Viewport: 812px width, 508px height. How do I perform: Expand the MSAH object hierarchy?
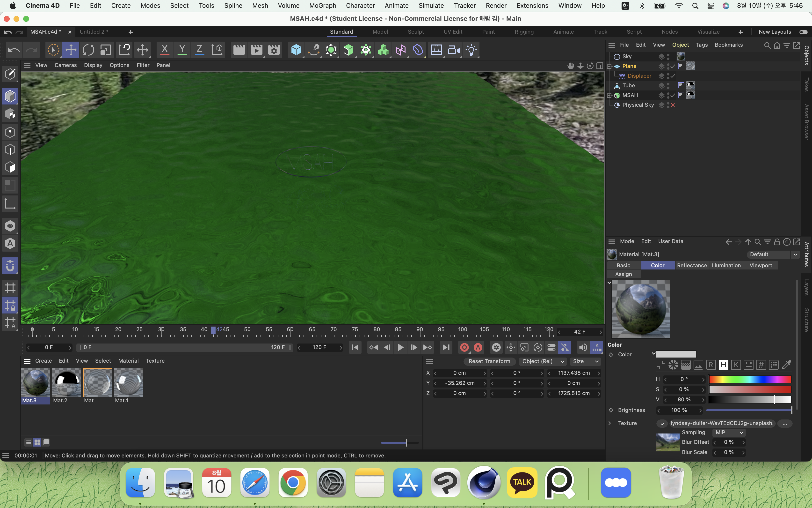point(609,95)
